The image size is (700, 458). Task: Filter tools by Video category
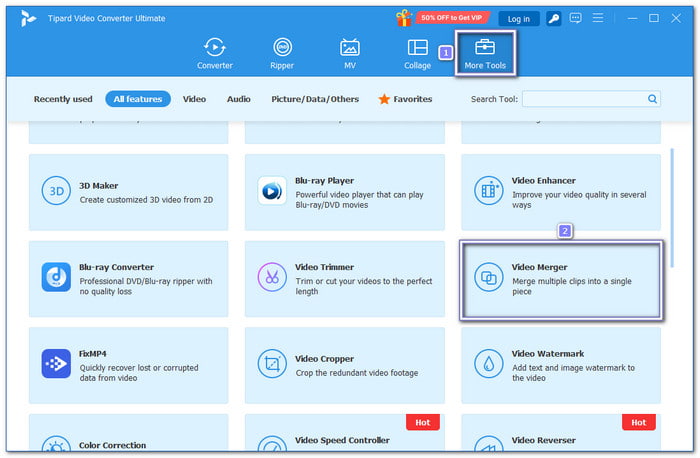pyautogui.click(x=194, y=99)
